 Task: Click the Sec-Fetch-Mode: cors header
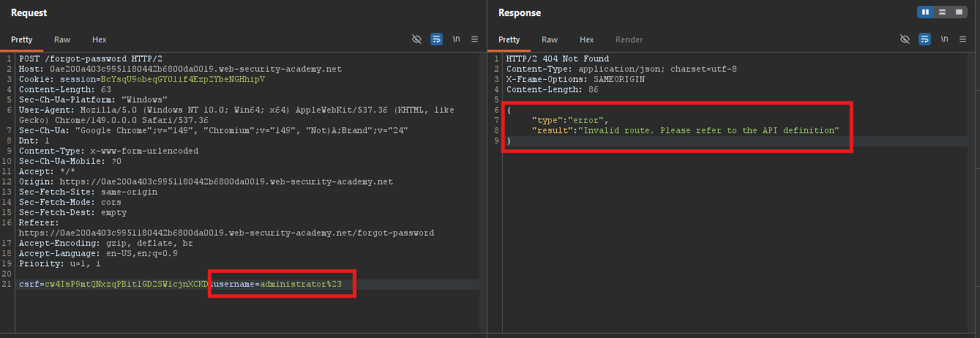pyautogui.click(x=70, y=203)
